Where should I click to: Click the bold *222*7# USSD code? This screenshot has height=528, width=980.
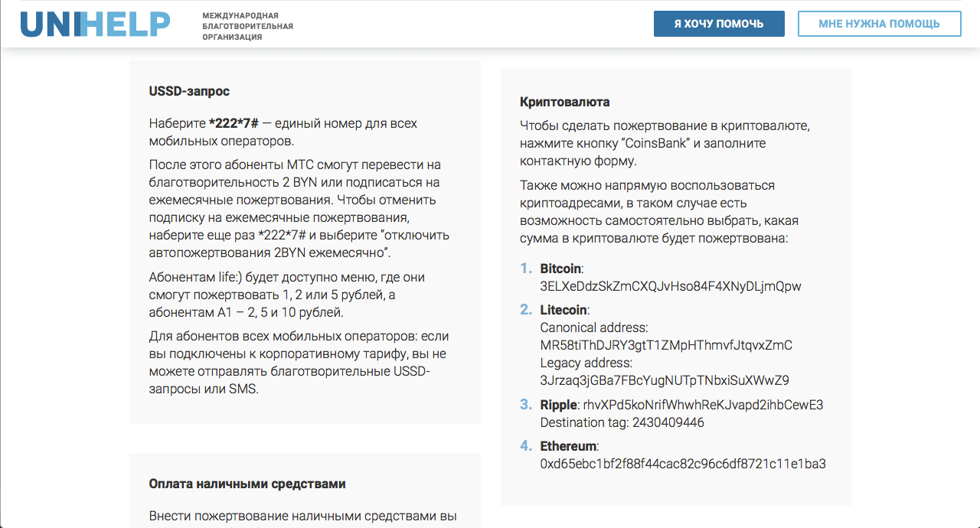click(x=234, y=123)
